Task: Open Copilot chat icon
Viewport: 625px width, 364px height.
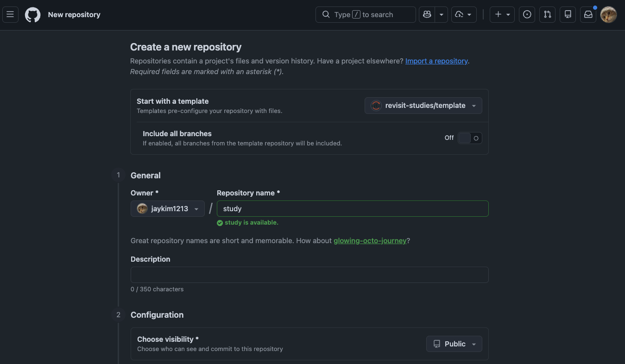Action: point(427,15)
